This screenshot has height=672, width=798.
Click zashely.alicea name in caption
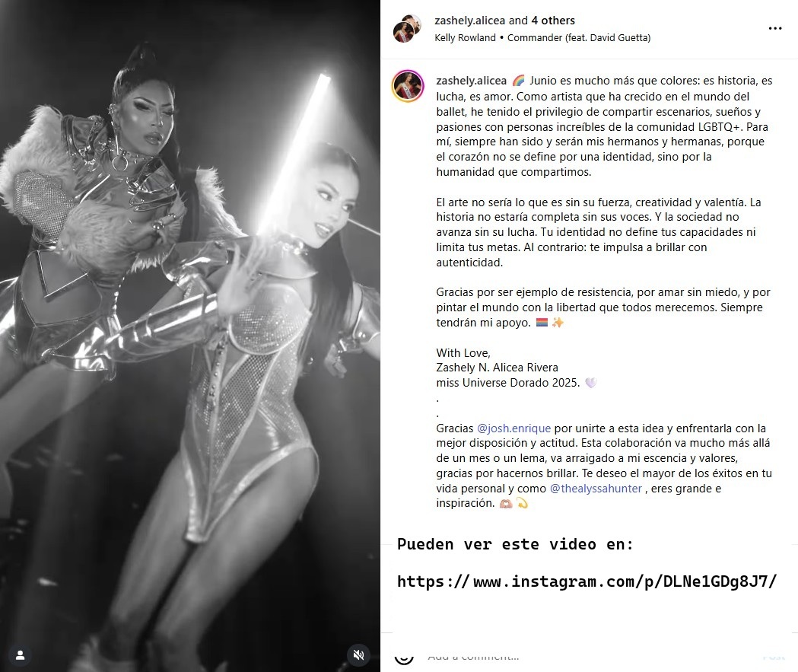coord(471,81)
